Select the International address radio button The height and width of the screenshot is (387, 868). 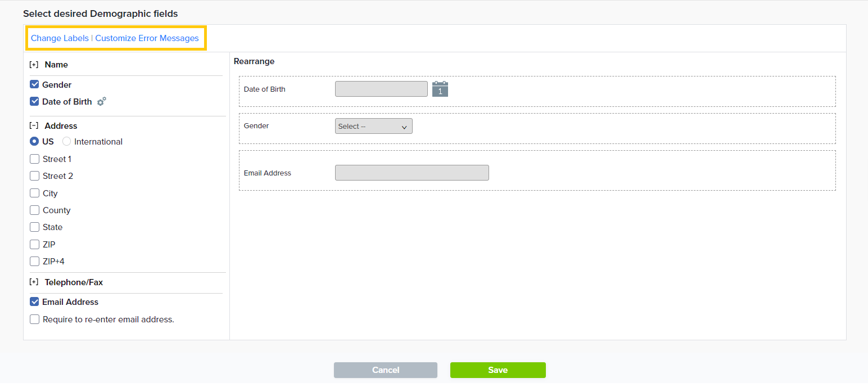(x=67, y=142)
